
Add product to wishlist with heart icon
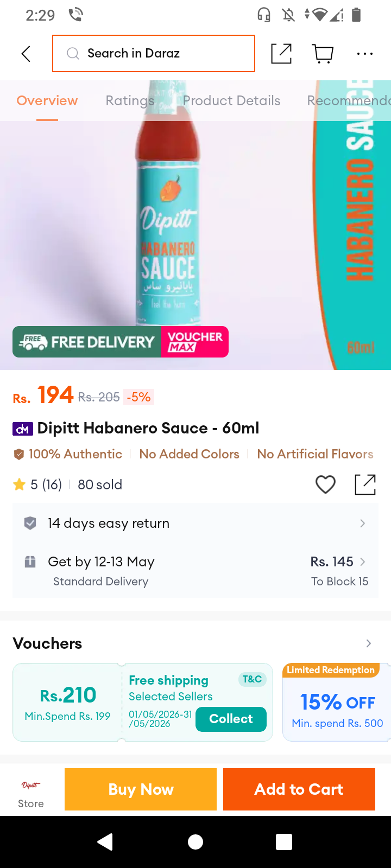click(x=326, y=484)
